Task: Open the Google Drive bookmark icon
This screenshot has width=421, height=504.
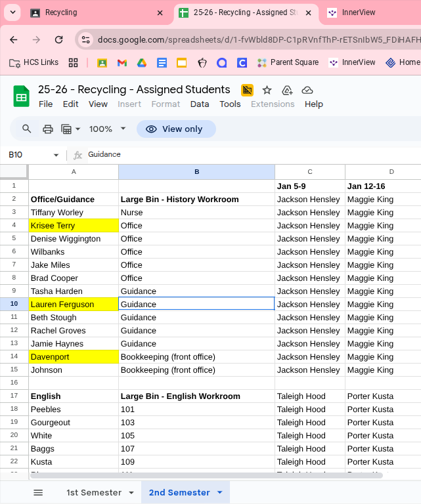Action: pos(142,63)
